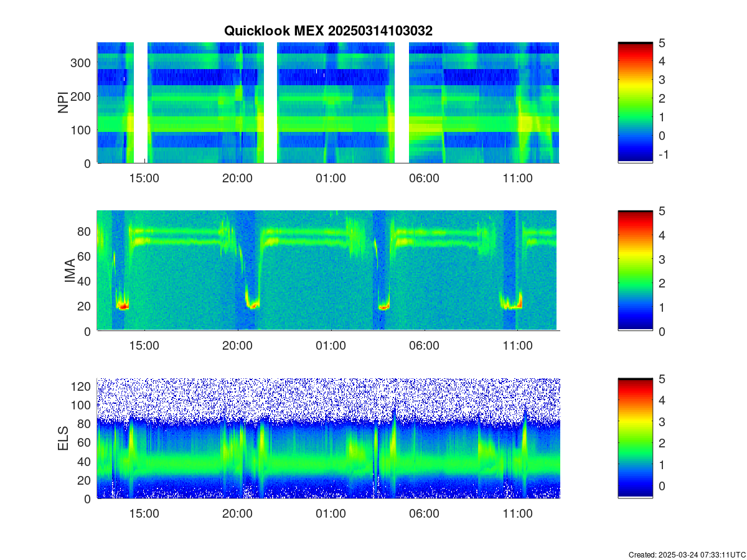Click the 0 tick on ELS colorbar
Screen dimensions: 747x560
(x=662, y=486)
